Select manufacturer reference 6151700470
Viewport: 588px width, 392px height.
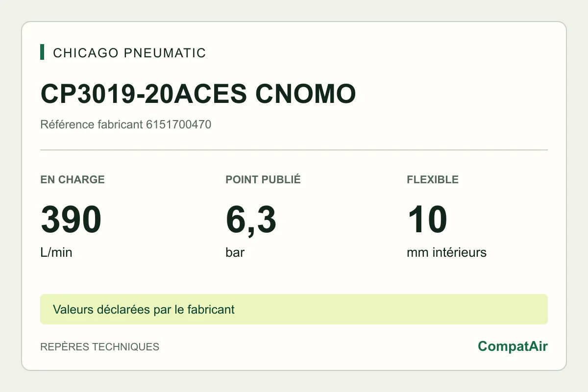[x=178, y=124]
